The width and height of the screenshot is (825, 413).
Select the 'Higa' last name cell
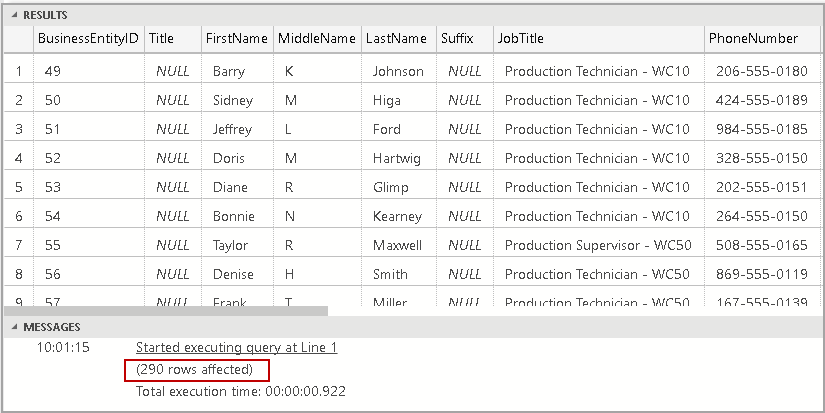click(389, 101)
